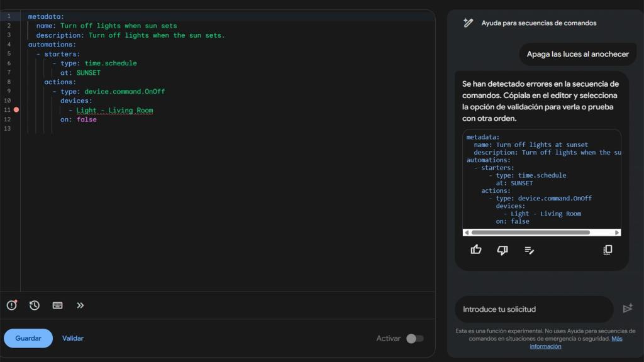Viewport: 644px width, 362px height.
Task: Click the Guardar button
Action: [28, 338]
